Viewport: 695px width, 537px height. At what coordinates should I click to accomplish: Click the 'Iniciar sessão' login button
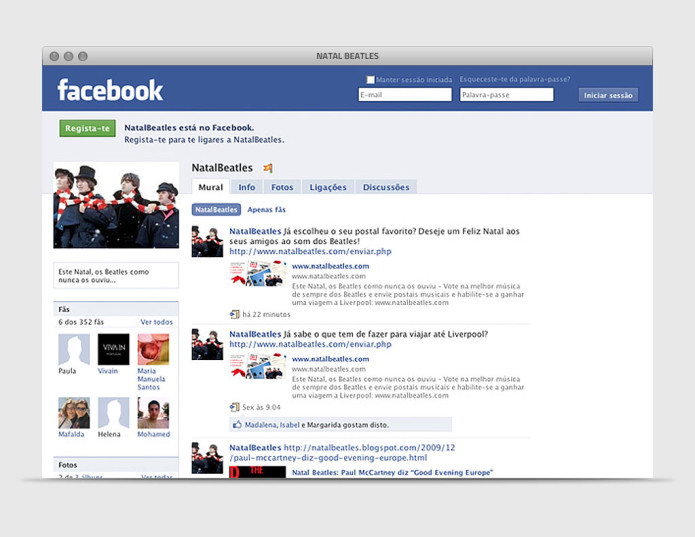click(x=608, y=95)
